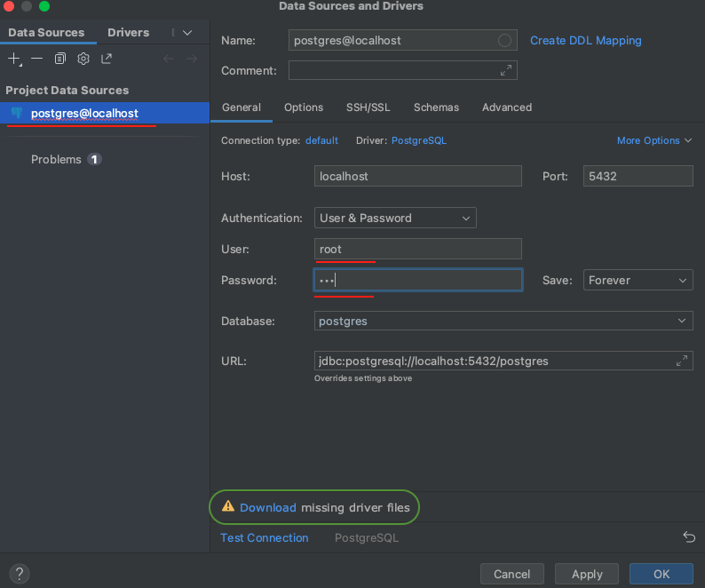The image size is (705, 588).
Task: Click Test Connection link
Action: click(x=265, y=537)
